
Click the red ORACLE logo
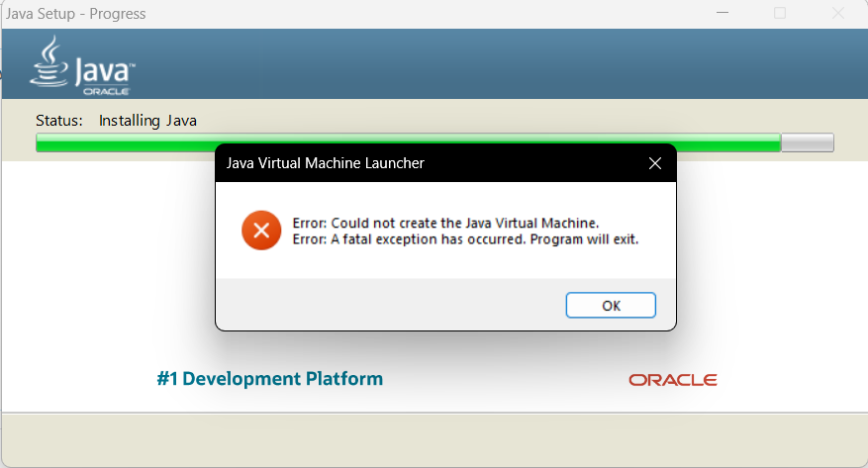pyautogui.click(x=673, y=380)
